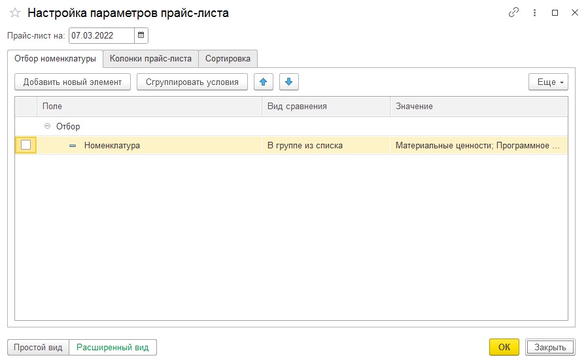This screenshot has width=588, height=364.
Task: Select Расширенный вид mode
Action: pyautogui.click(x=112, y=347)
